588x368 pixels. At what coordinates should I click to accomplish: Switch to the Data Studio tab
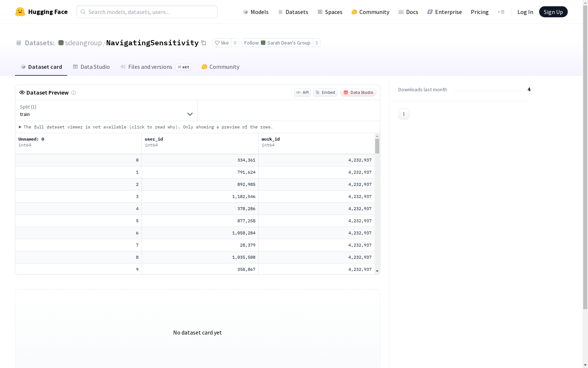click(x=91, y=67)
